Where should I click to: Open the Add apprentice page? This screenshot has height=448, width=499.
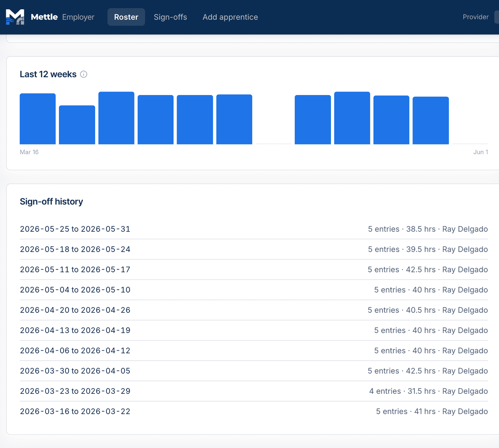[x=230, y=17]
